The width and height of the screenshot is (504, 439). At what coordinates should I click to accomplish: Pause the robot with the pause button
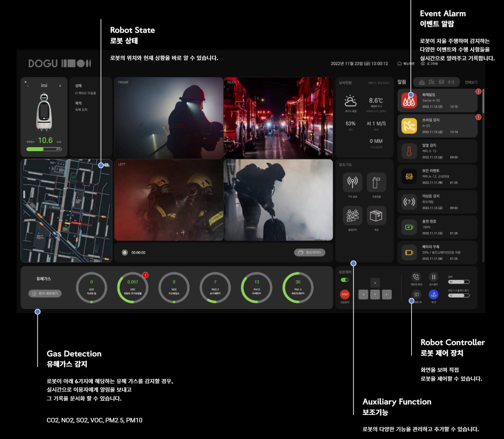(433, 277)
